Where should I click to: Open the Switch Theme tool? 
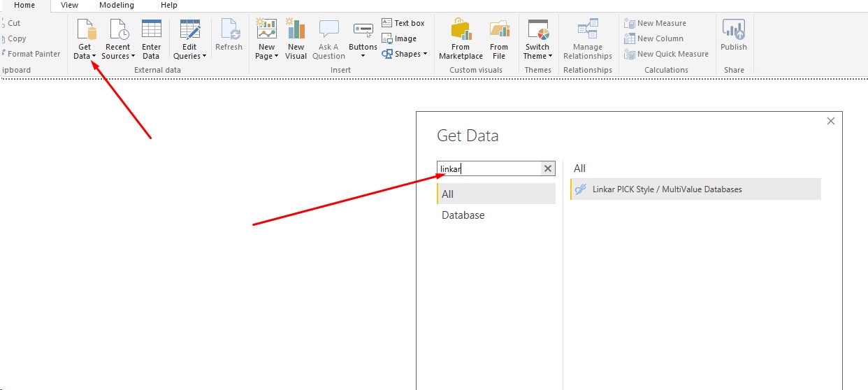pyautogui.click(x=538, y=39)
